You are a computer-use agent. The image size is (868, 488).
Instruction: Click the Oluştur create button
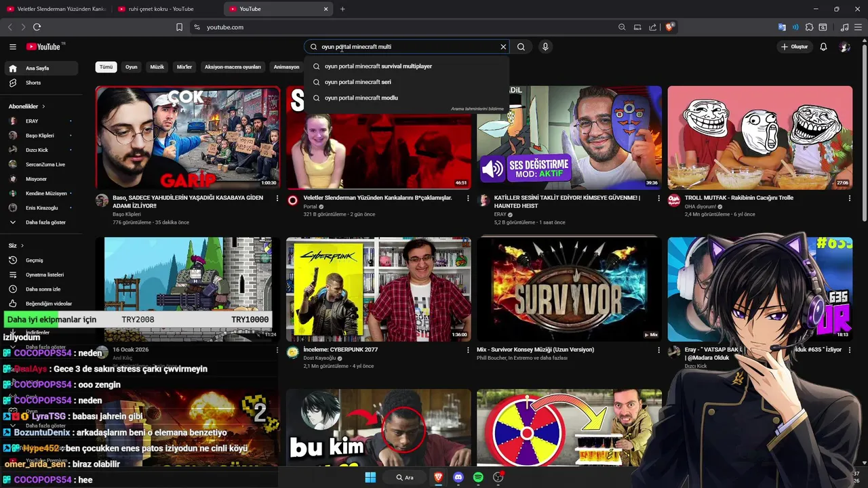pos(794,47)
